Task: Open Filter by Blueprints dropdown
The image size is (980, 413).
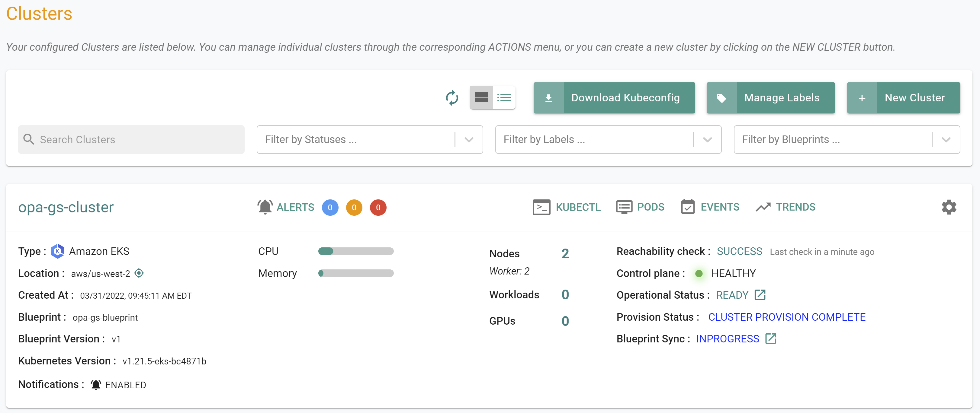Action: 847,139
